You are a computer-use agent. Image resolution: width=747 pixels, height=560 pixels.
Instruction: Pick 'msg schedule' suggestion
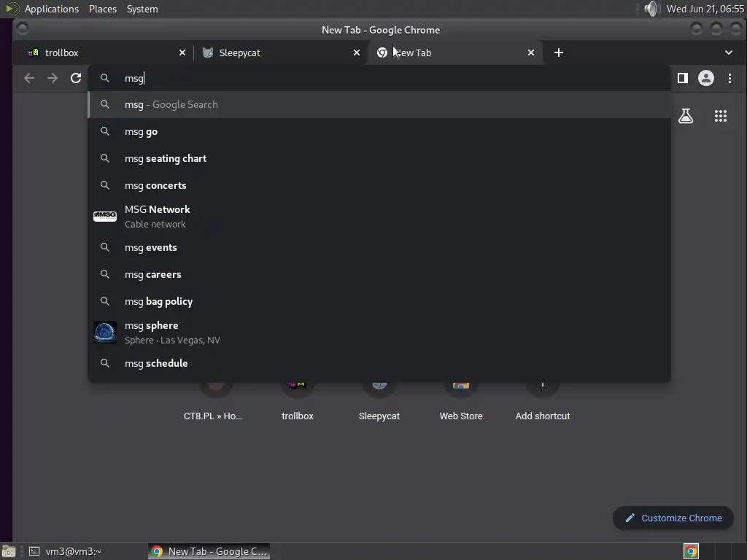pos(379,363)
